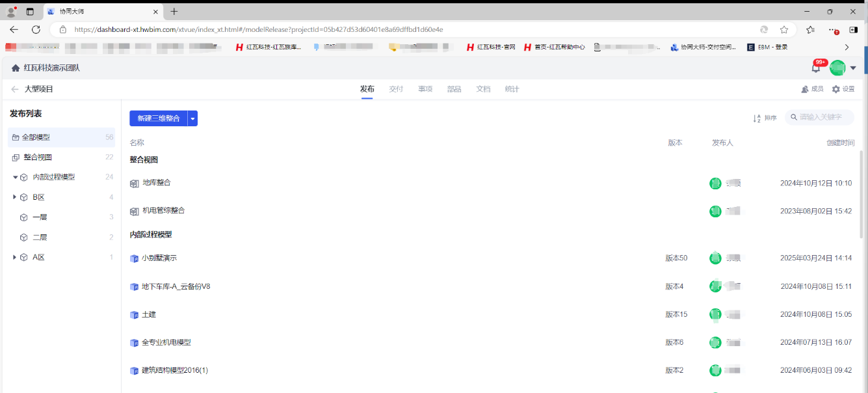
Task: Expand the A区 tree node
Action: (15, 258)
